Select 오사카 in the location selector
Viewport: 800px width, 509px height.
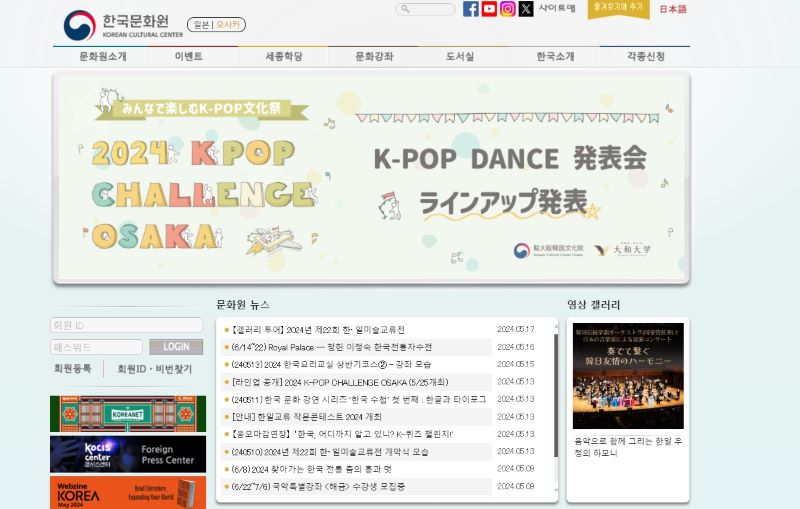click(x=228, y=24)
